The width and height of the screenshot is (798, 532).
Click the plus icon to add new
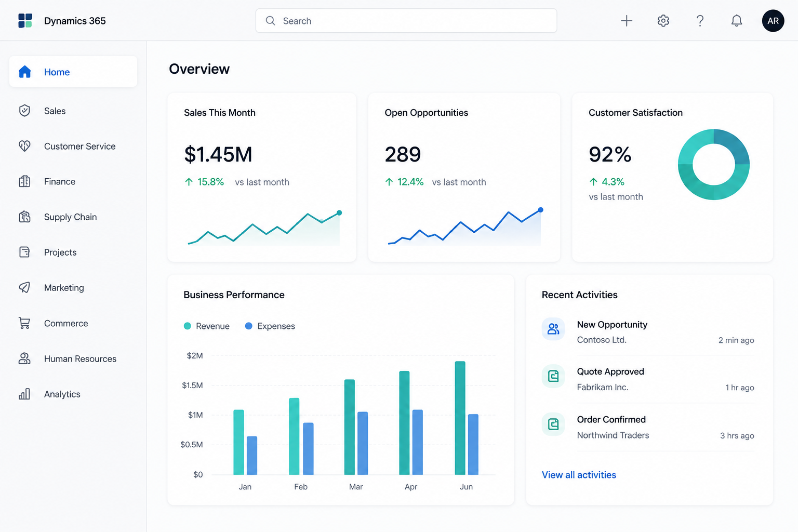627,21
